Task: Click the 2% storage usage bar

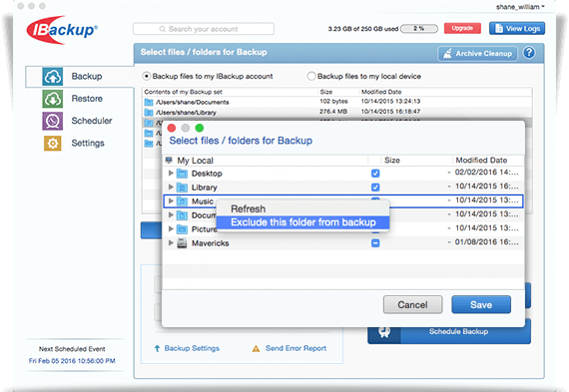Action: [419, 28]
